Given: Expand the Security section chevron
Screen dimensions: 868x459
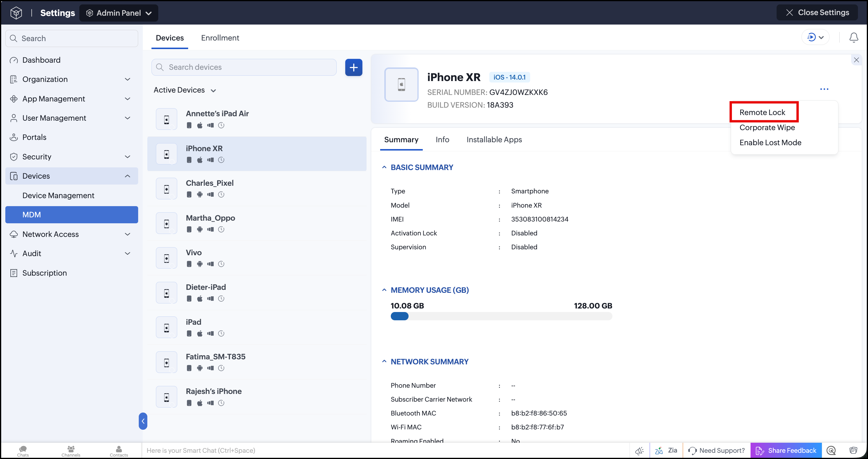Looking at the screenshot, I should pyautogui.click(x=128, y=157).
